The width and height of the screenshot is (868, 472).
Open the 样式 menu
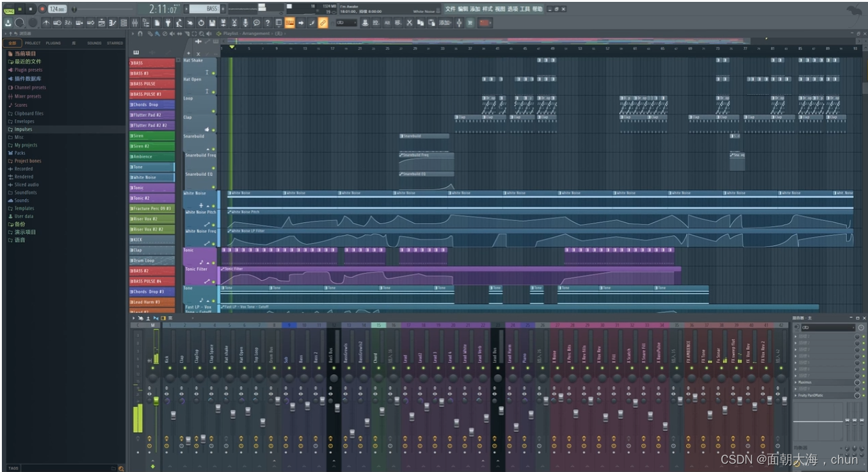[487, 9]
